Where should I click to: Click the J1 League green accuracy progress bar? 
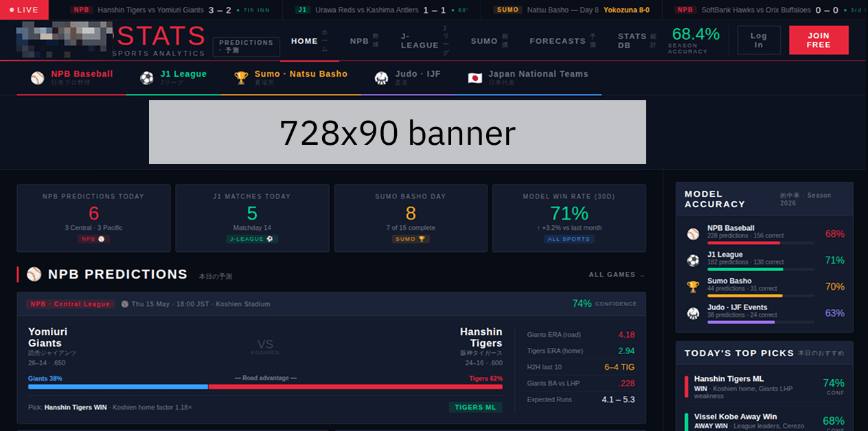[x=745, y=270]
